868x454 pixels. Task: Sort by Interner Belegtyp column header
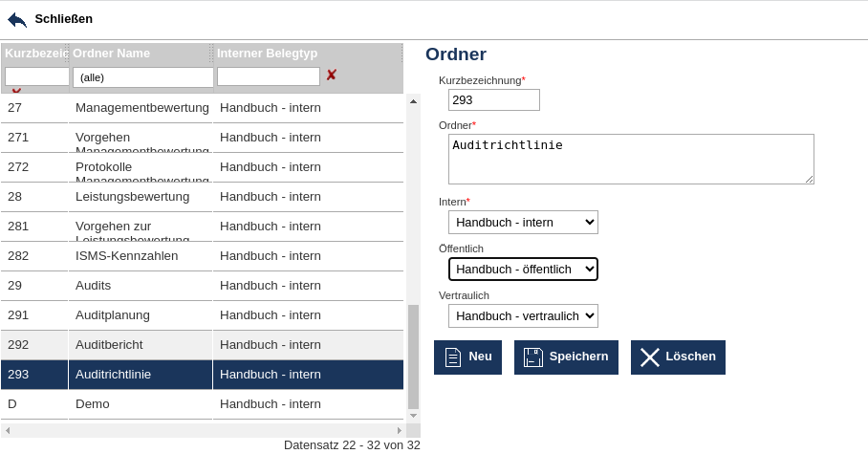pyautogui.click(x=267, y=54)
